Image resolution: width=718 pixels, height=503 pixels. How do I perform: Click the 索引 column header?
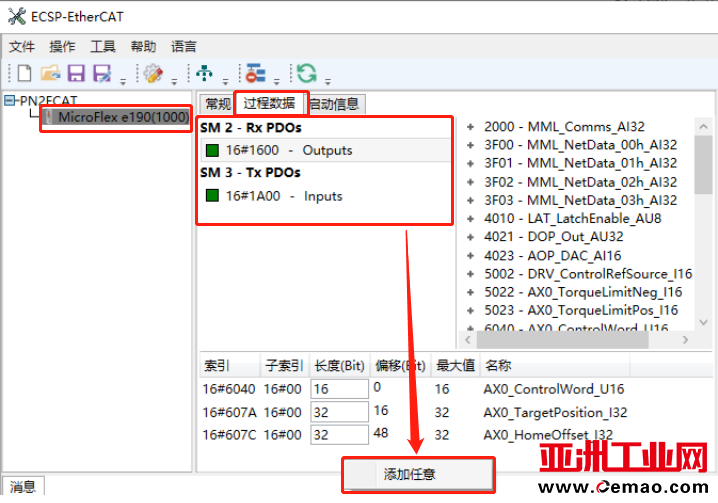point(230,366)
